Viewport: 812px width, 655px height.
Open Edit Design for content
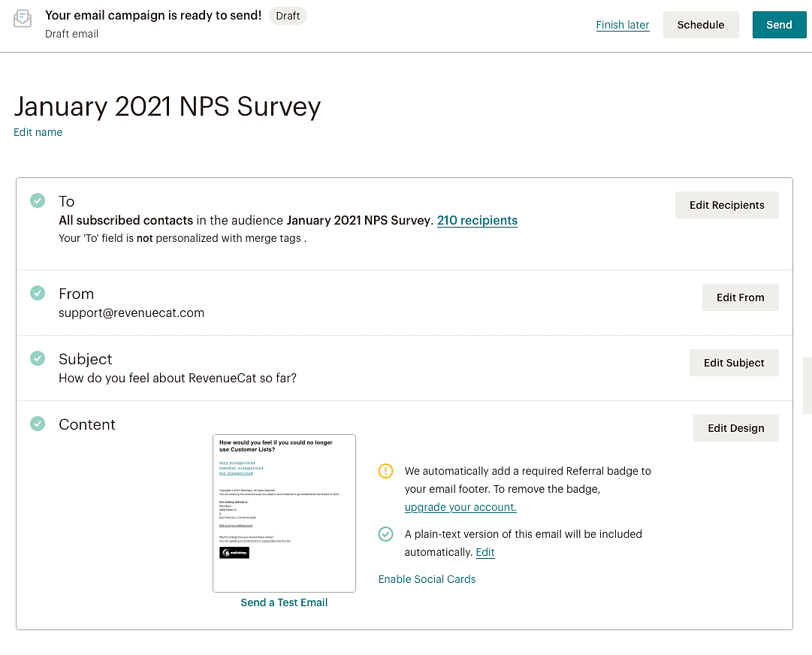[736, 428]
